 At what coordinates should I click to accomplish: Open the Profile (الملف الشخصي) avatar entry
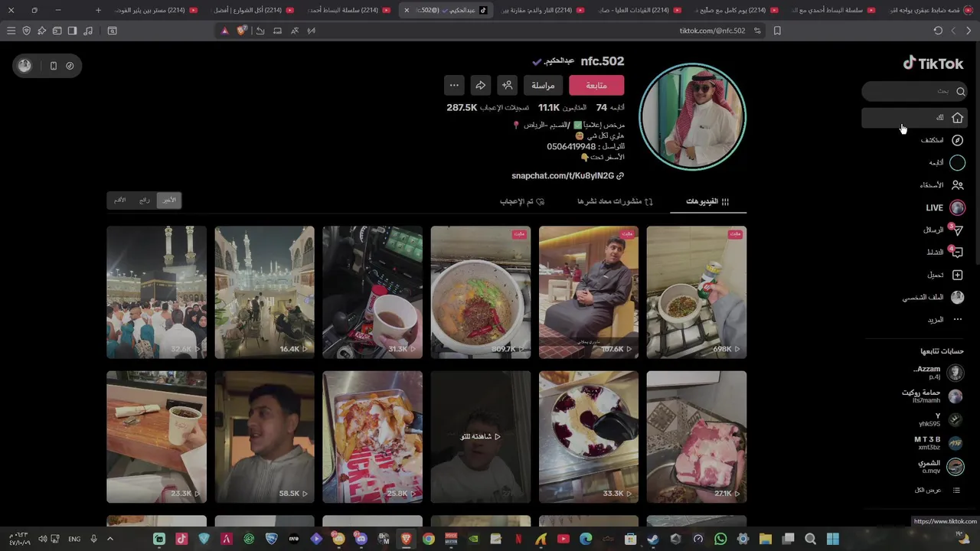(933, 297)
